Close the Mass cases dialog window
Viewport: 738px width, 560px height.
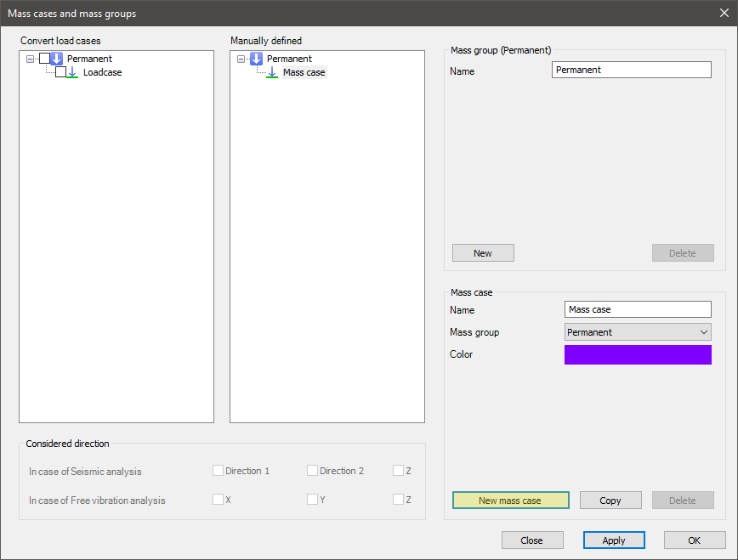point(724,14)
